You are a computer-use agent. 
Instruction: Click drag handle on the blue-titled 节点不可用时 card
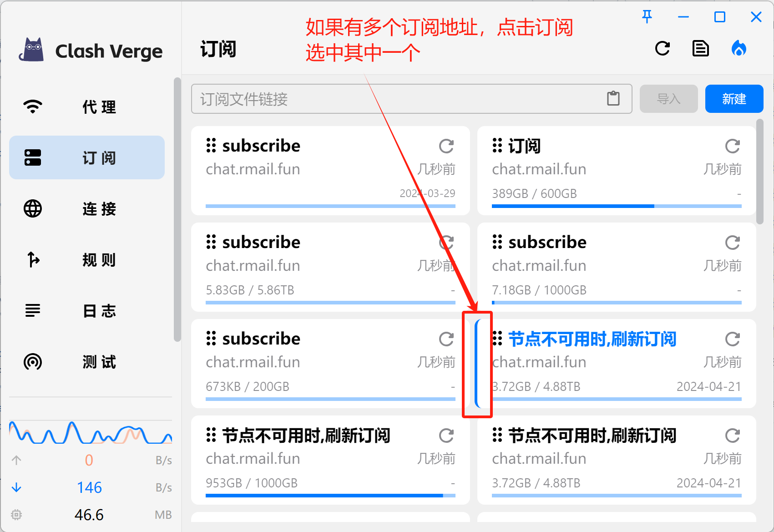tap(497, 339)
